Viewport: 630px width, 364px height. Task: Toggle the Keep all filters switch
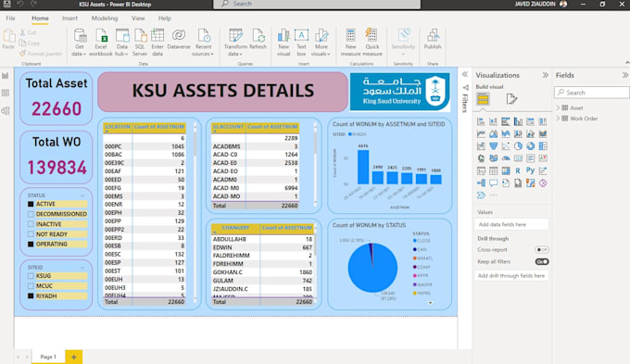tap(542, 261)
